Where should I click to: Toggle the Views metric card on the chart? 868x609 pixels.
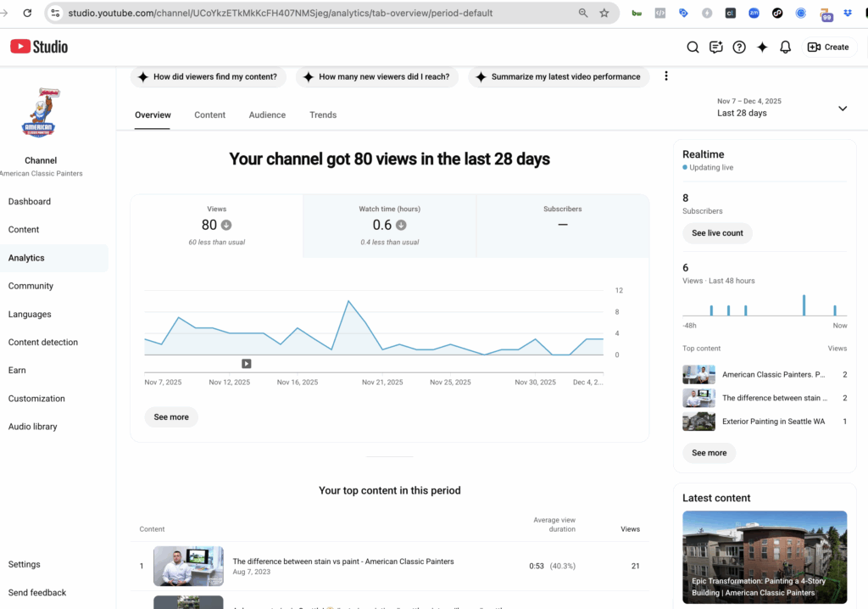(217, 226)
